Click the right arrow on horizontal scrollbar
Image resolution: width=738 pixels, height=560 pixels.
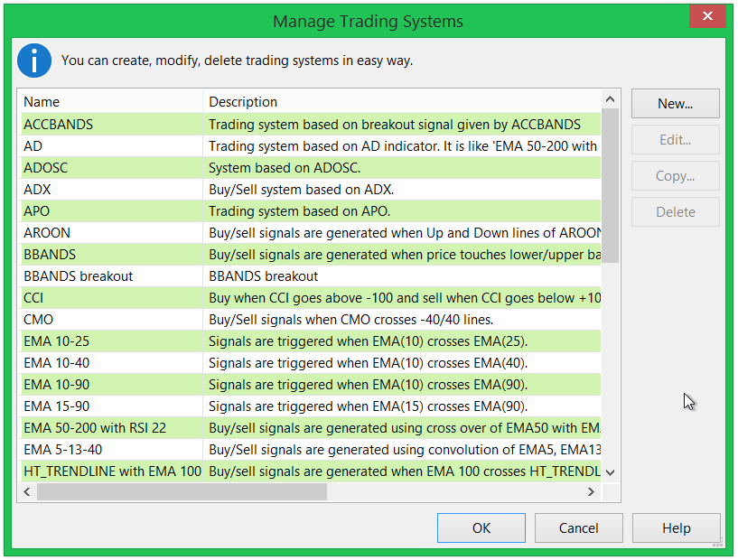(x=592, y=491)
